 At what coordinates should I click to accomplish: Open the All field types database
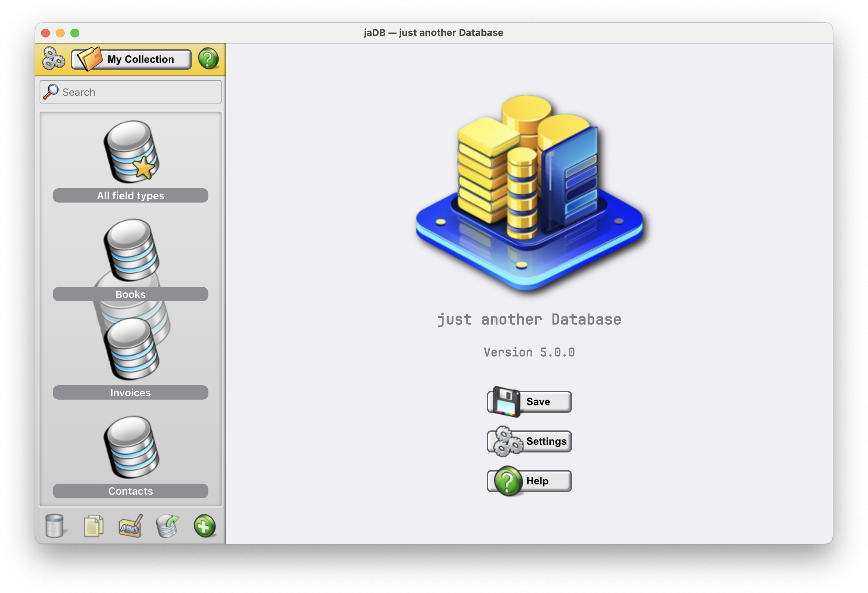click(131, 152)
